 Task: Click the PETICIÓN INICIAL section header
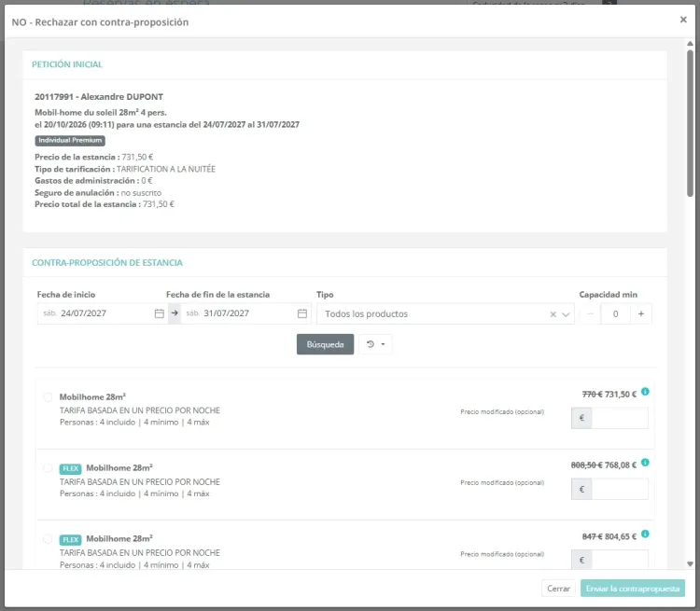pyautogui.click(x=67, y=64)
